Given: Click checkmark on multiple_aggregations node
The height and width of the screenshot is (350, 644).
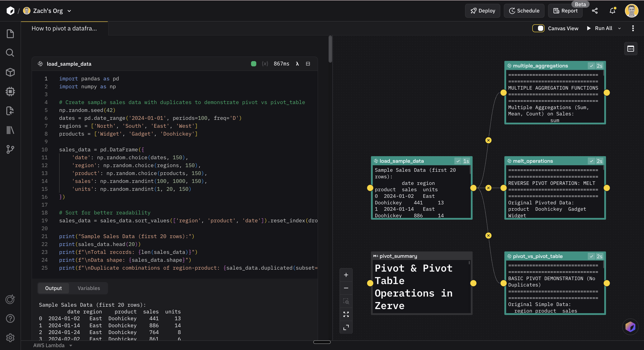Looking at the screenshot, I should 592,66.
